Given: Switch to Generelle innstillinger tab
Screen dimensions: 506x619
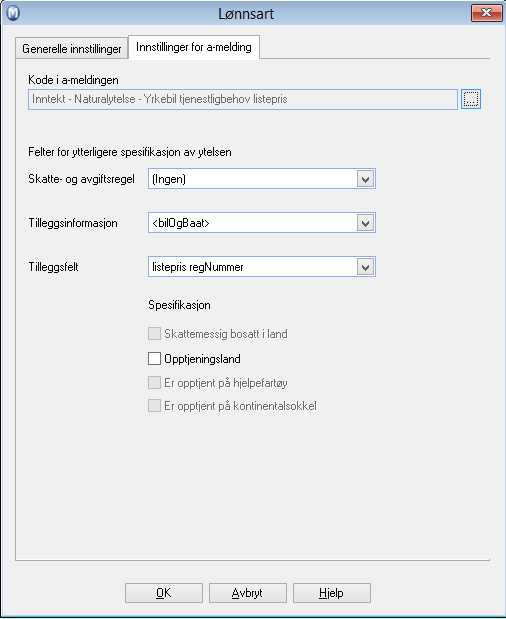Looking at the screenshot, I should [x=72, y=49].
